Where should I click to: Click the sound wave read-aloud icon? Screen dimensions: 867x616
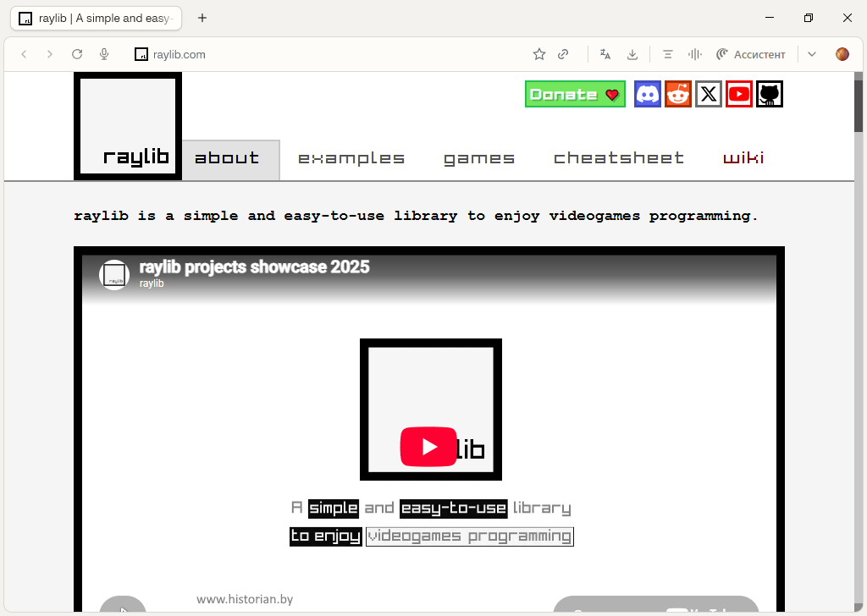(695, 54)
